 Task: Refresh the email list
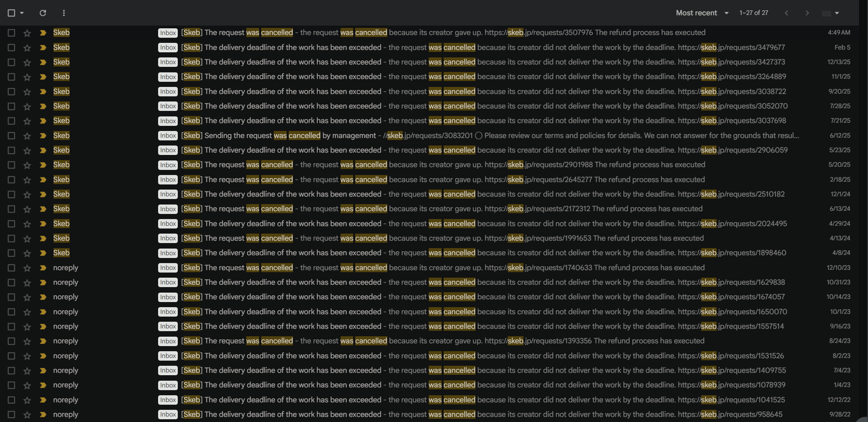pos(43,13)
